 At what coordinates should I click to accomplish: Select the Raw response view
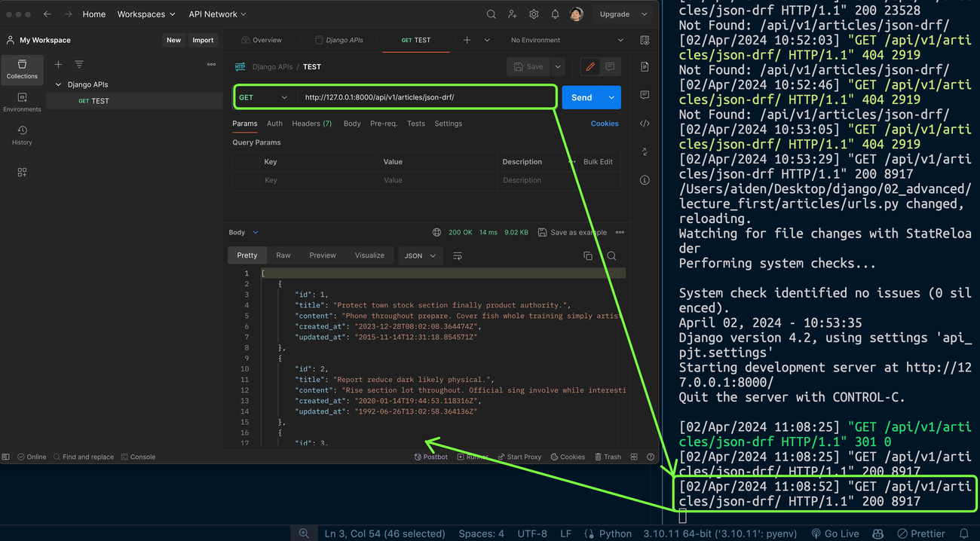coord(283,255)
